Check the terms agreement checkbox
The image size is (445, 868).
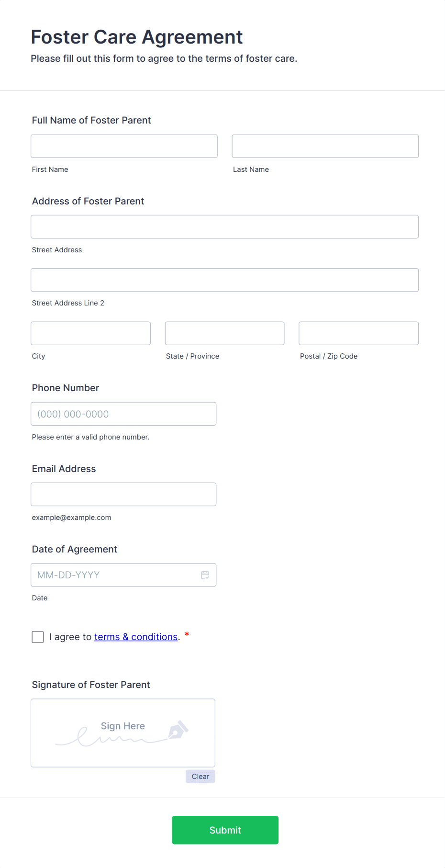(38, 637)
